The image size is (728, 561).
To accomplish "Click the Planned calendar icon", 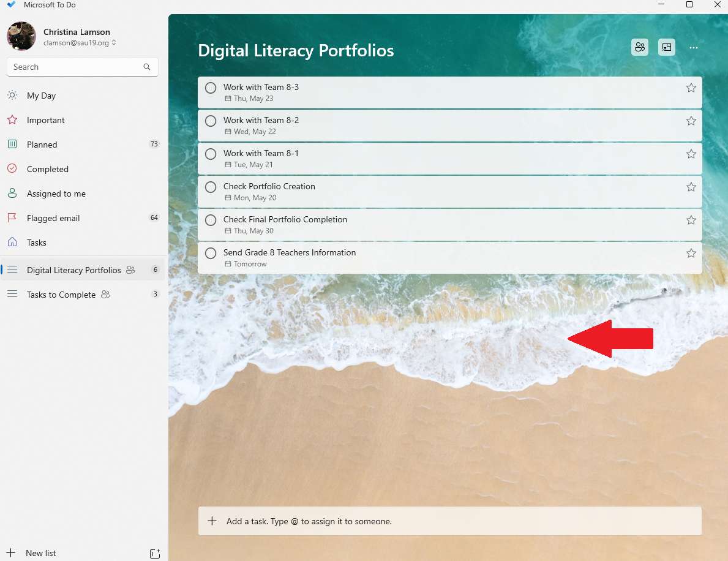I will point(12,144).
